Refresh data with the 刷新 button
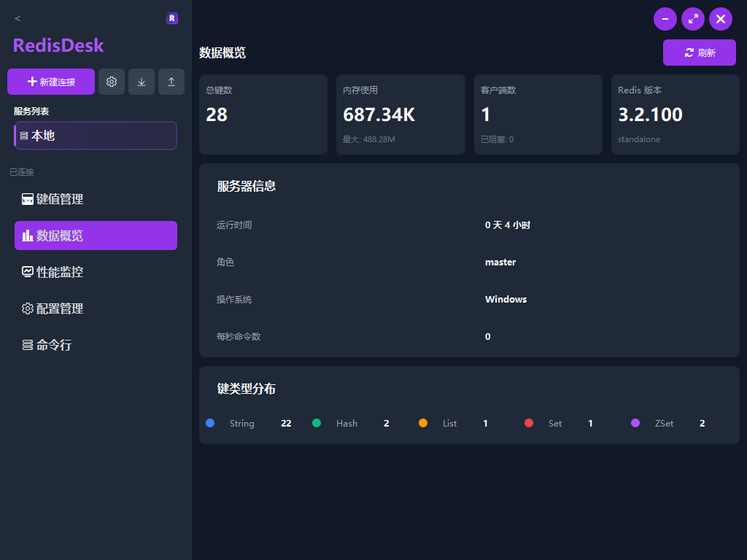Viewport: 747px width, 560px height. tap(700, 52)
